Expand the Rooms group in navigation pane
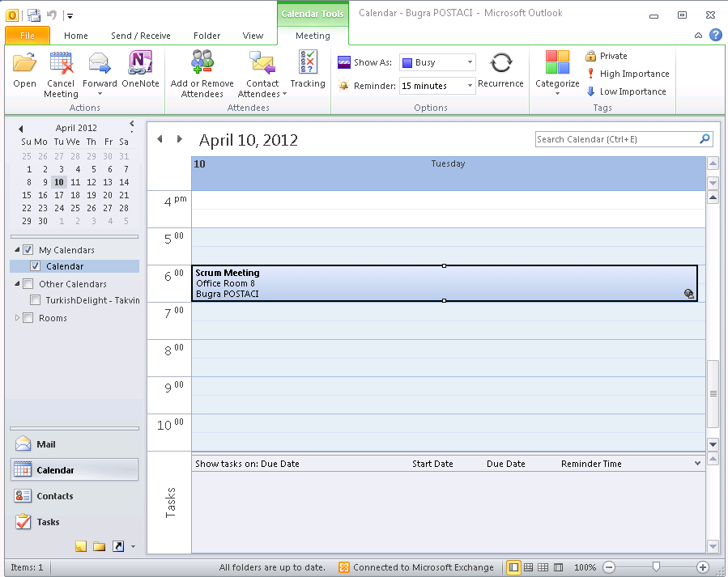The width and height of the screenshot is (728, 577). pyautogui.click(x=18, y=318)
